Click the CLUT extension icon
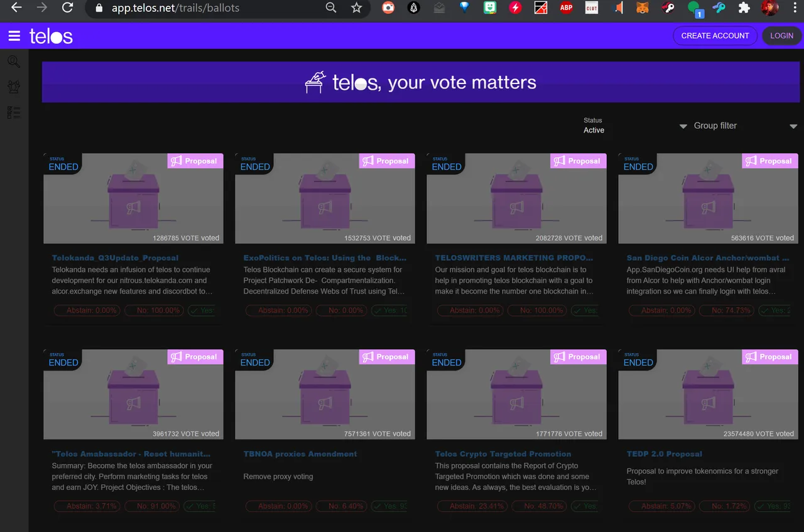 (591, 8)
